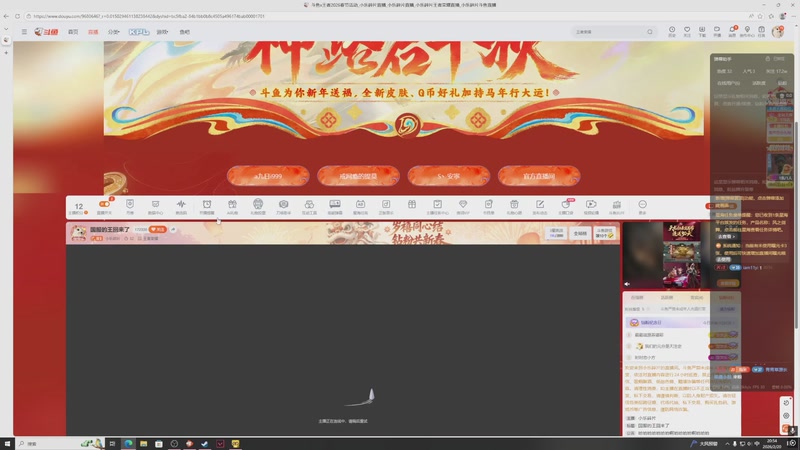
Task: Open the video play upload icon
Action: (591, 206)
